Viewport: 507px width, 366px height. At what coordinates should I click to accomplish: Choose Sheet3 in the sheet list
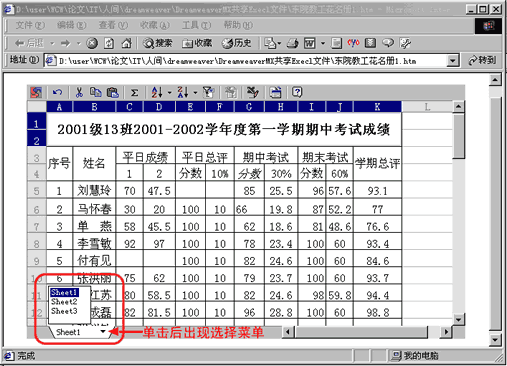click(x=64, y=311)
